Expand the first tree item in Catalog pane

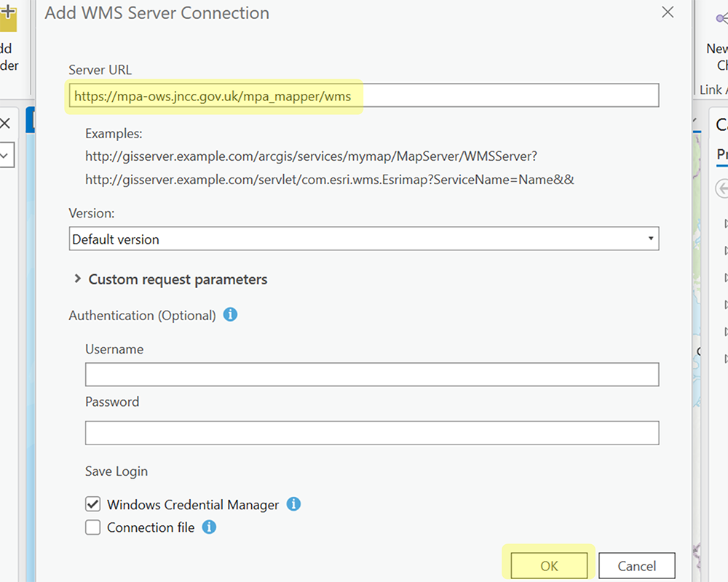tap(725, 223)
